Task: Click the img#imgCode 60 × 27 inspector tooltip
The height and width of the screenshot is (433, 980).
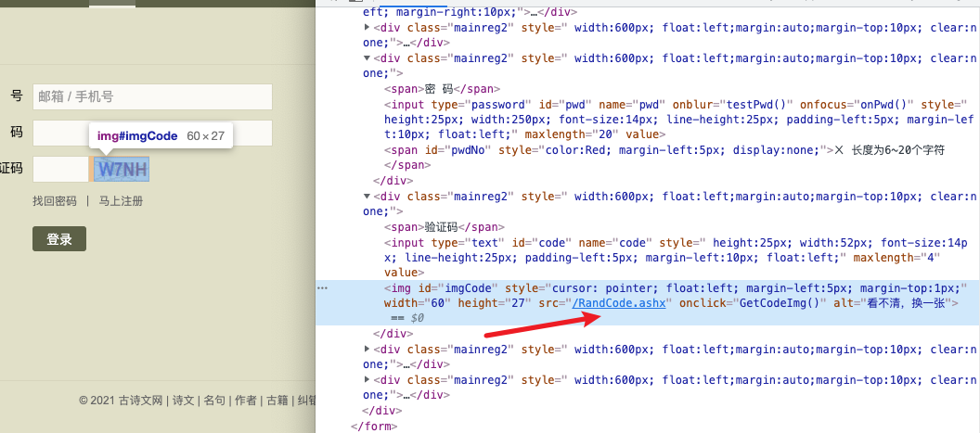Action: click(161, 135)
